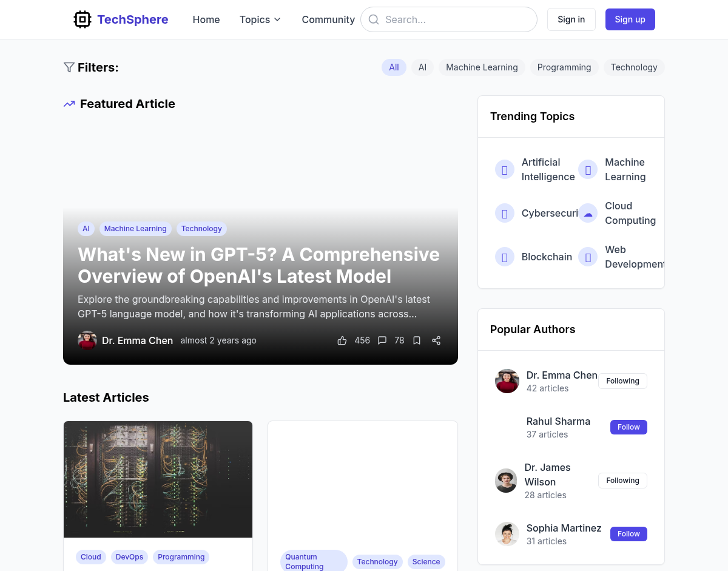Click the Quantum Computing tag
The width and height of the screenshot is (728, 571).
pyautogui.click(x=314, y=561)
